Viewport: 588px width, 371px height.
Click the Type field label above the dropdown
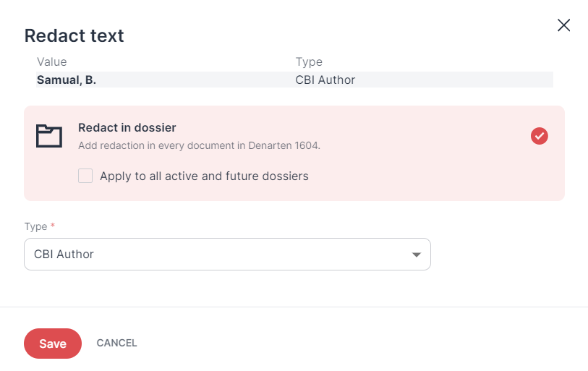tap(35, 226)
